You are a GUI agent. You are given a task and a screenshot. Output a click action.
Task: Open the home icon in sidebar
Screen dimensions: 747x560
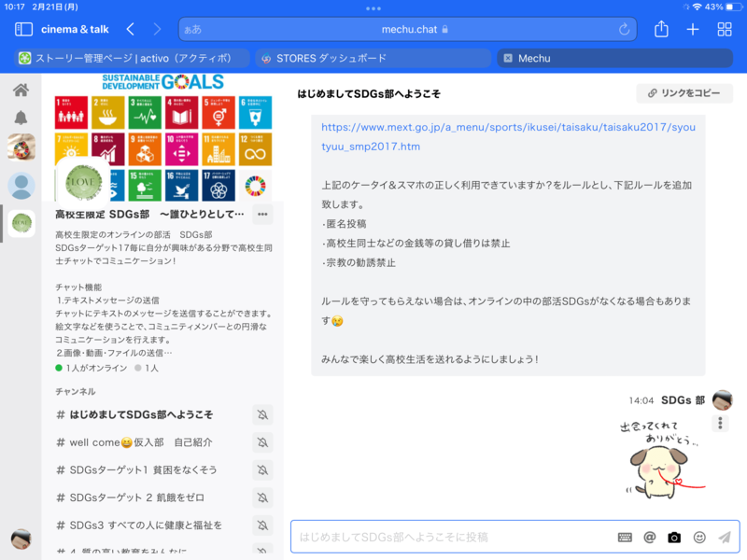pyautogui.click(x=21, y=91)
